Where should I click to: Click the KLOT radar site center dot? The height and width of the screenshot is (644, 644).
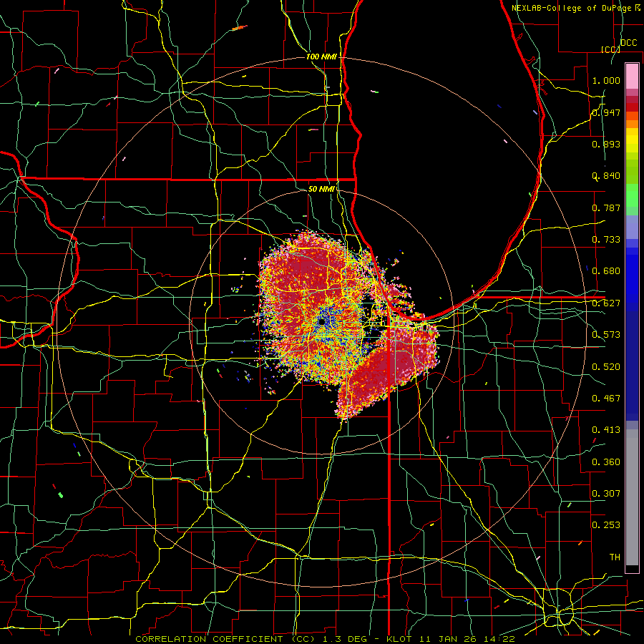(322, 321)
